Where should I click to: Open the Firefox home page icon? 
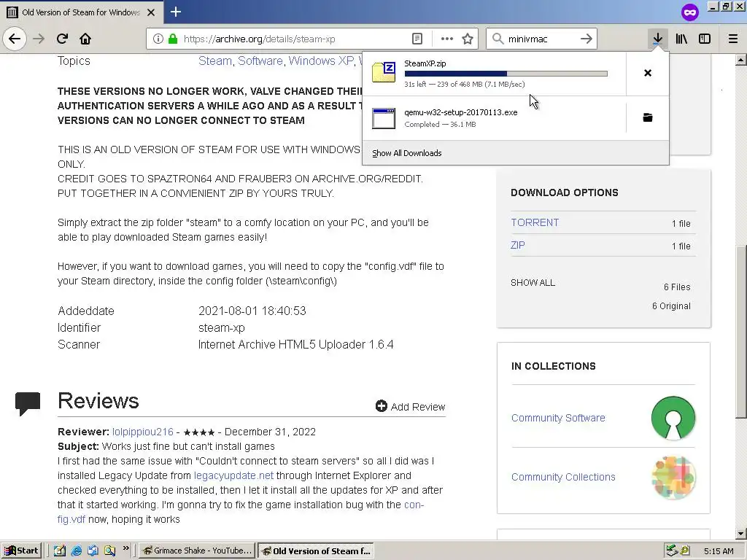pyautogui.click(x=85, y=39)
